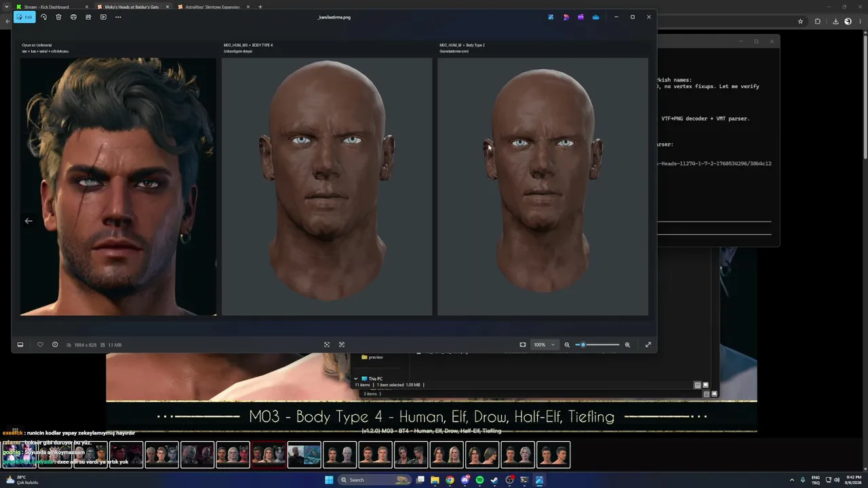This screenshot has height=488, width=868.
Task: Show hidden system tray icons
Action: pyautogui.click(x=792, y=480)
